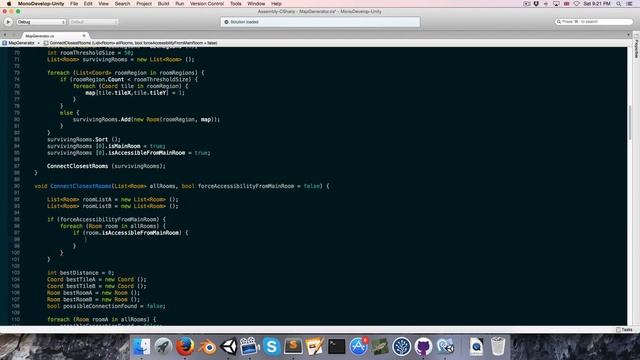Close the MapGenerator.cs tab
This screenshot has height=360, width=640.
coord(84,36)
